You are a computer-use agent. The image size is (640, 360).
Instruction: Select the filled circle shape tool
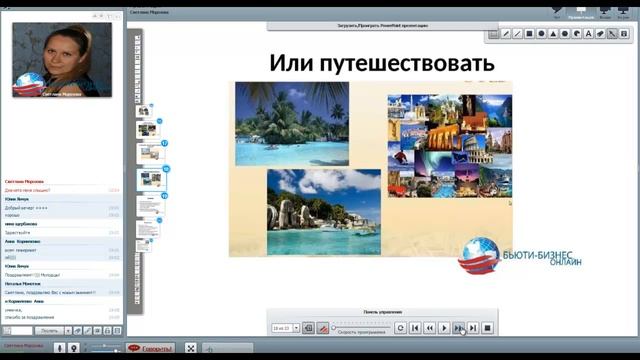[x=541, y=34]
